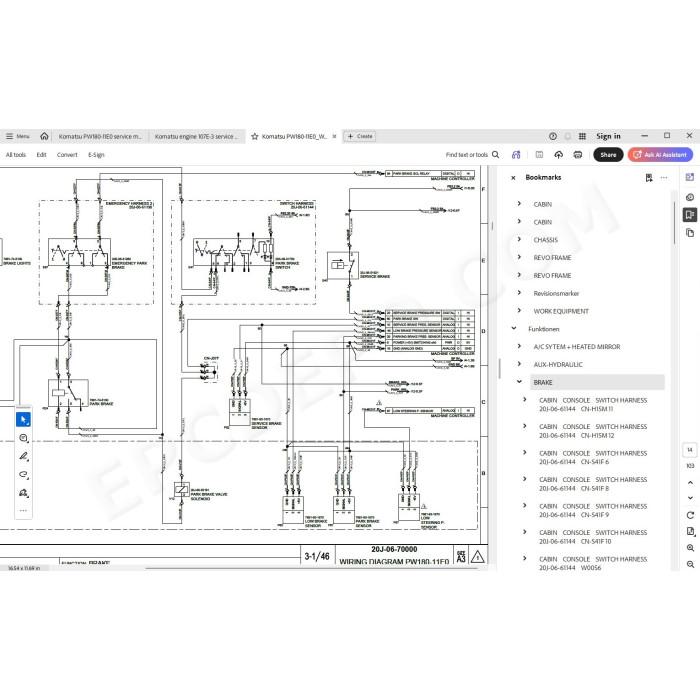Image resolution: width=700 pixels, height=700 pixels.
Task: Click the Share button
Action: (608, 154)
